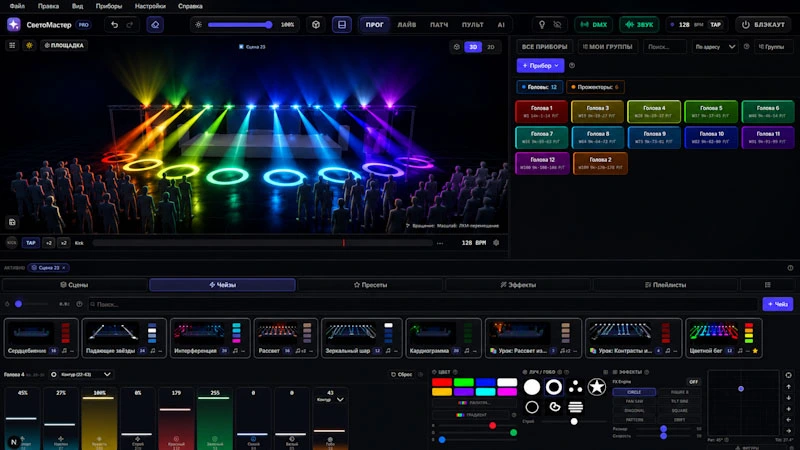Select the star gobo
Screen dimensions: 800x450
tap(597, 387)
